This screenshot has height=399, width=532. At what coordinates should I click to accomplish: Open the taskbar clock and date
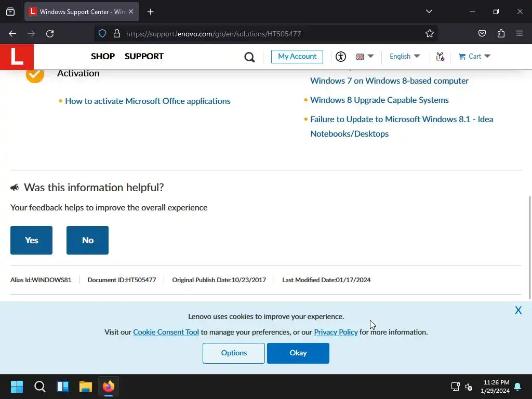(x=495, y=387)
